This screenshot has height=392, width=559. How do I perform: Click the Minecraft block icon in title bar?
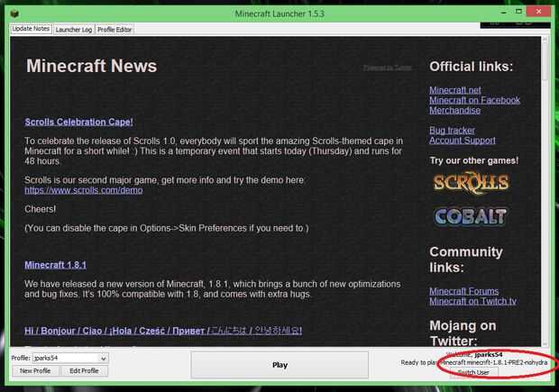(x=14, y=14)
